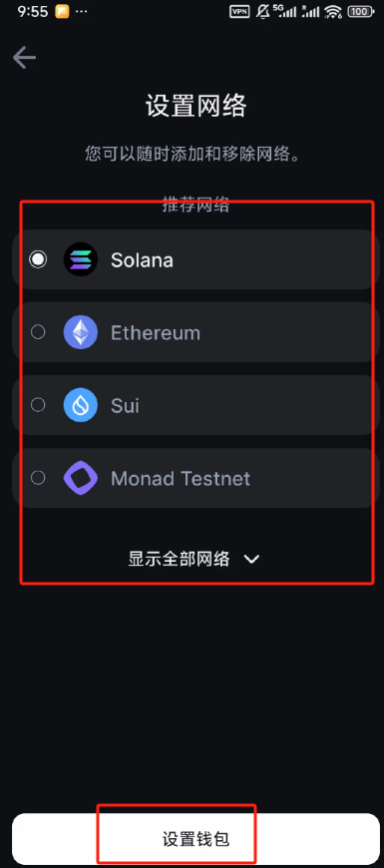Tap the 设置钱包 button
Screen dimensions: 384x868
pos(195,839)
